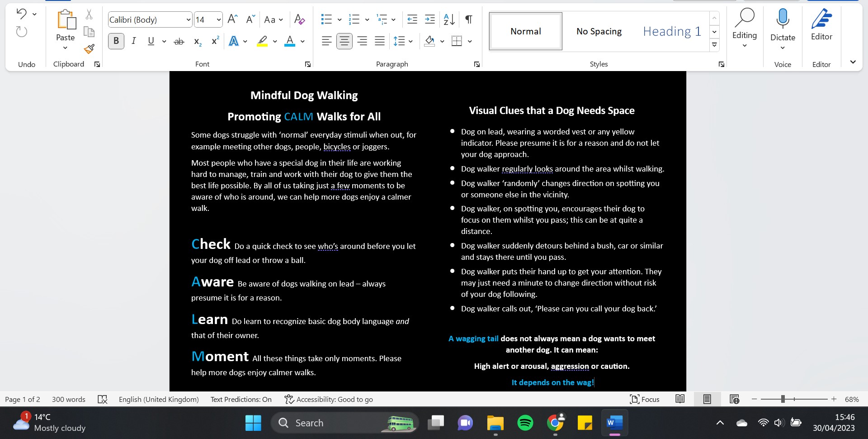This screenshot has height=439, width=868.
Task: Apply the No Spacing style
Action: [599, 31]
